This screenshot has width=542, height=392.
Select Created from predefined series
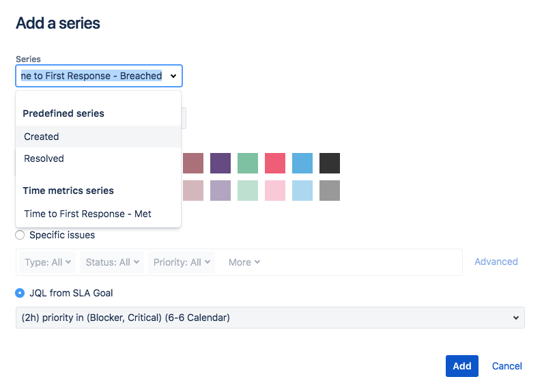click(x=42, y=137)
